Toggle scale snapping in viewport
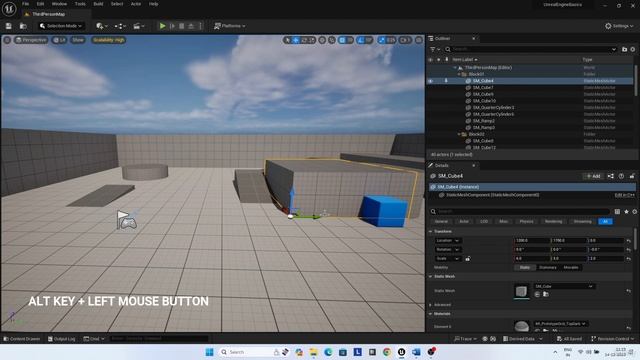640x360 pixels. (x=382, y=40)
